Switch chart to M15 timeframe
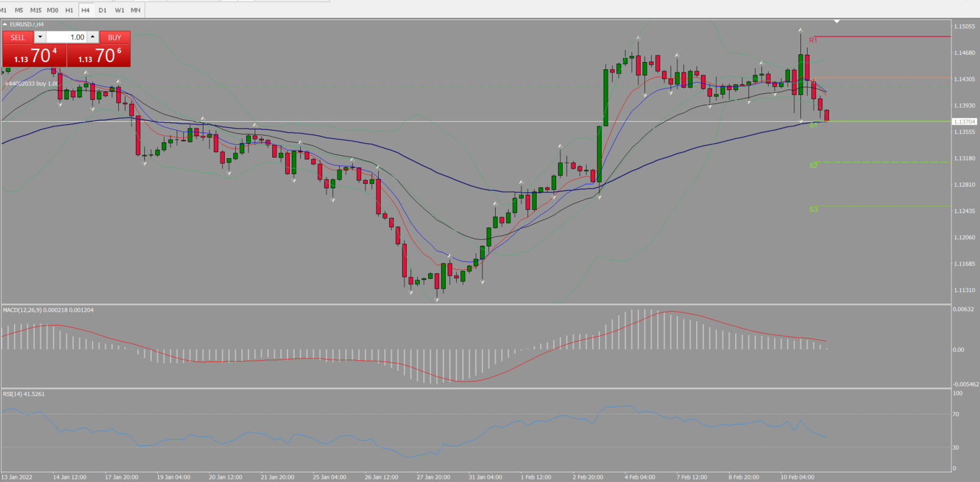980x482 pixels. click(x=36, y=10)
